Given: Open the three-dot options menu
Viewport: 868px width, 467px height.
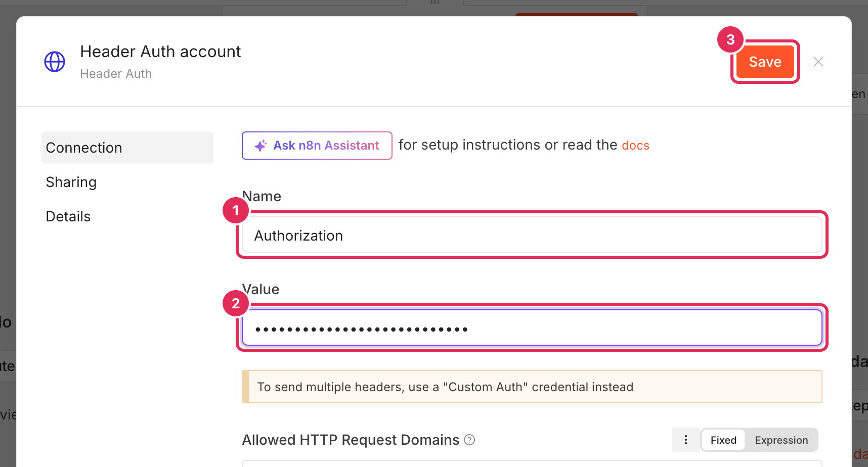Looking at the screenshot, I should click(686, 440).
